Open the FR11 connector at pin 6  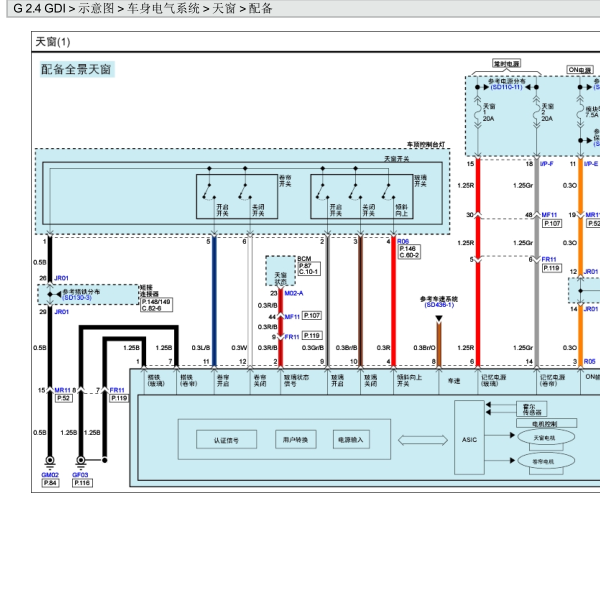click(x=549, y=259)
